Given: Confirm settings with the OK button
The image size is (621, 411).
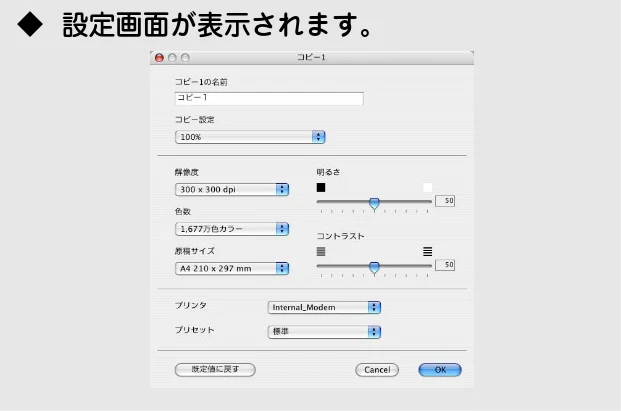Looking at the screenshot, I should 440,370.
